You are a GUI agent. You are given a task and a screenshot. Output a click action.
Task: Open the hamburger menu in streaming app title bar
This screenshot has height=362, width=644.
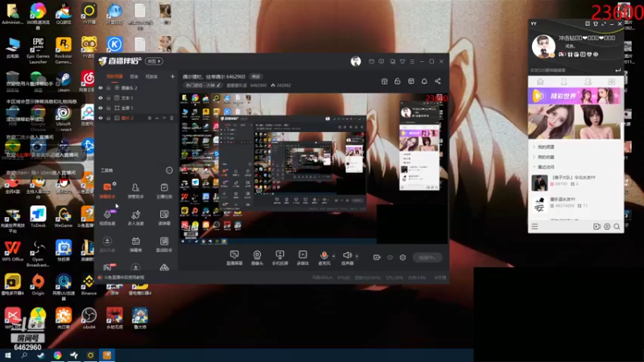point(412,61)
